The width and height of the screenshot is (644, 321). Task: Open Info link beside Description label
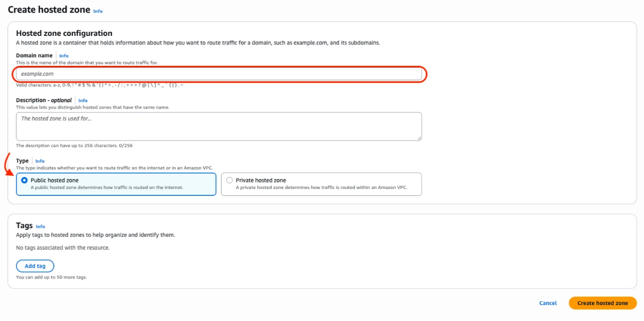83,101
